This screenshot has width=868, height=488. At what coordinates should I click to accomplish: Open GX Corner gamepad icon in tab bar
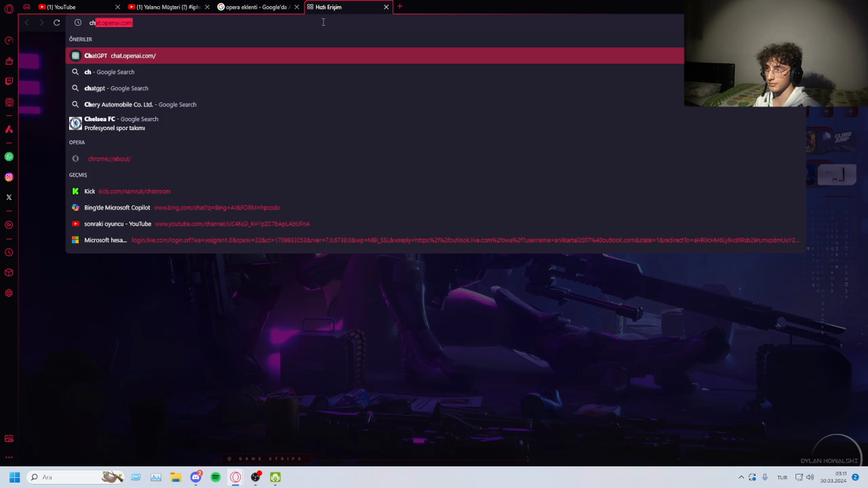coord(26,7)
